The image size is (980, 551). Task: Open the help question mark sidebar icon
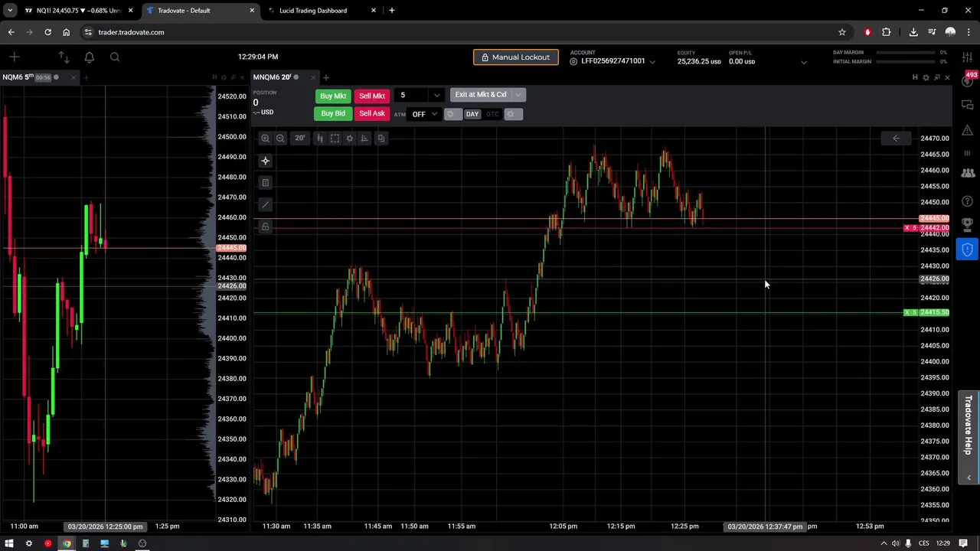(x=968, y=201)
